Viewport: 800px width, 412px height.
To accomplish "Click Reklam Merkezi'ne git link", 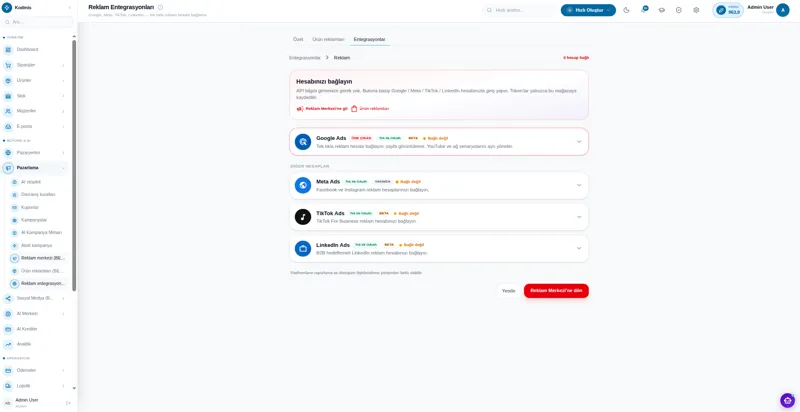I will coord(322,109).
